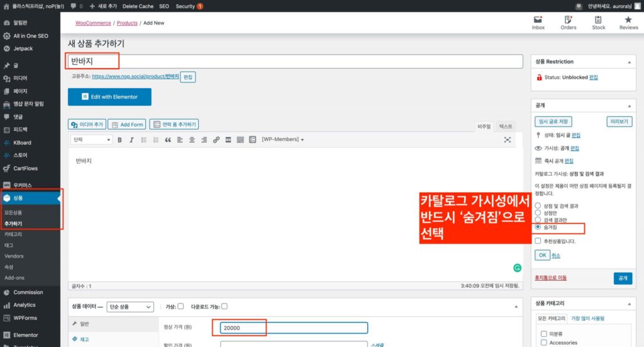
Task: Open the Inbox icon in the header
Action: tap(538, 23)
